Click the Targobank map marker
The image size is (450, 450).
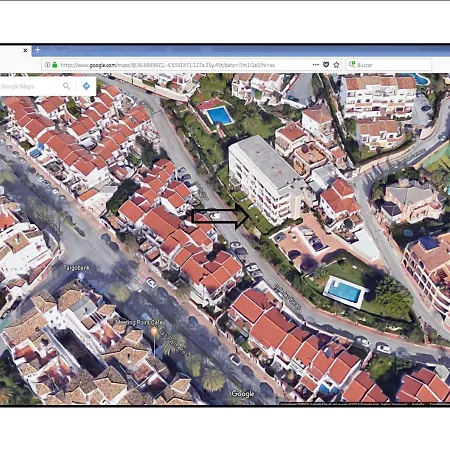click(x=81, y=276)
